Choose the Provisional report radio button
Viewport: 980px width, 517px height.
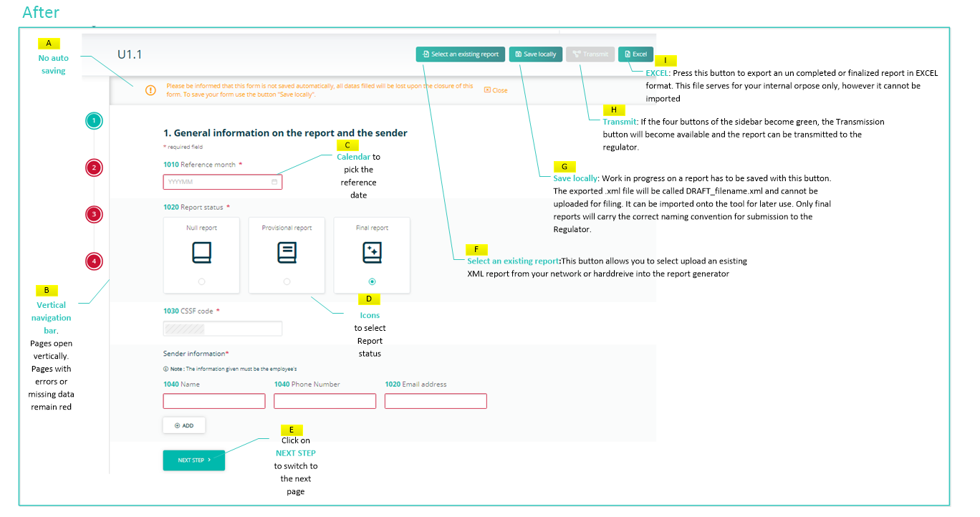287,282
